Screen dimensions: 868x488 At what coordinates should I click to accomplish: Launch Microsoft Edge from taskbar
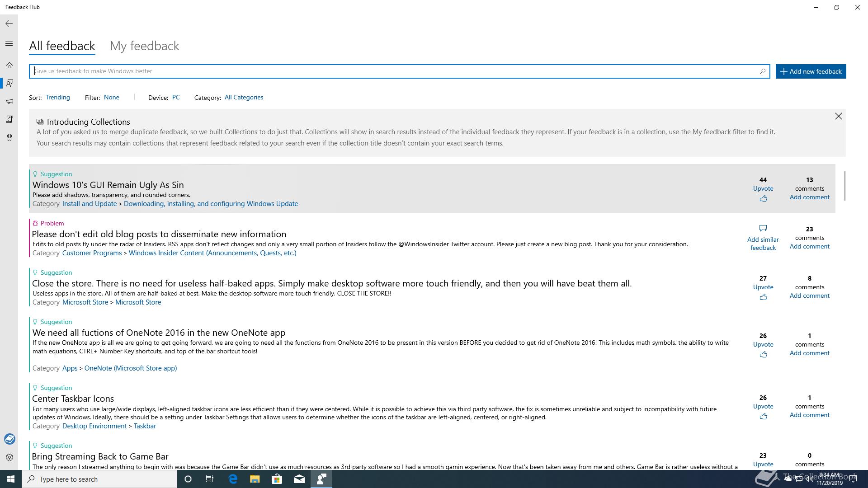point(233,479)
